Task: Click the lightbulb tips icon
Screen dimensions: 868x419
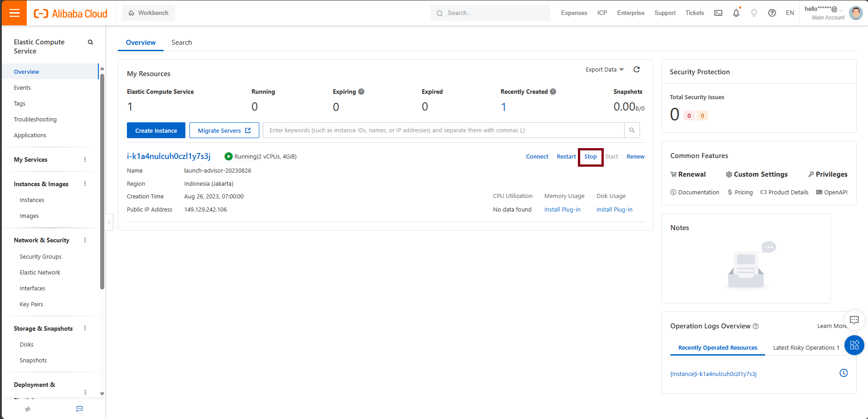Action: [754, 13]
